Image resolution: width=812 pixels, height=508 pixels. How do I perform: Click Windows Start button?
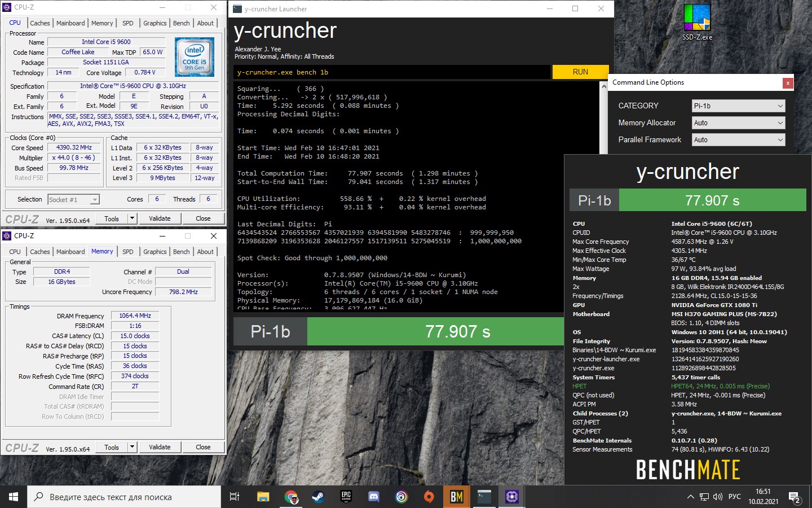(x=14, y=497)
